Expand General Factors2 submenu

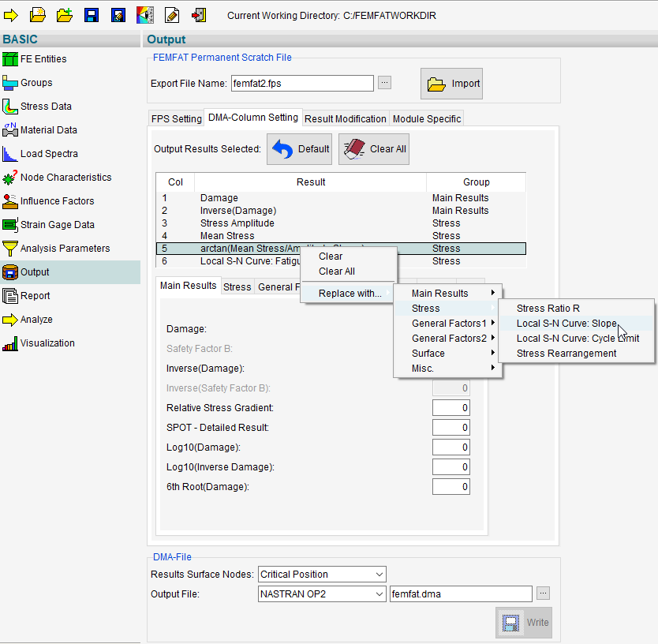pos(447,339)
